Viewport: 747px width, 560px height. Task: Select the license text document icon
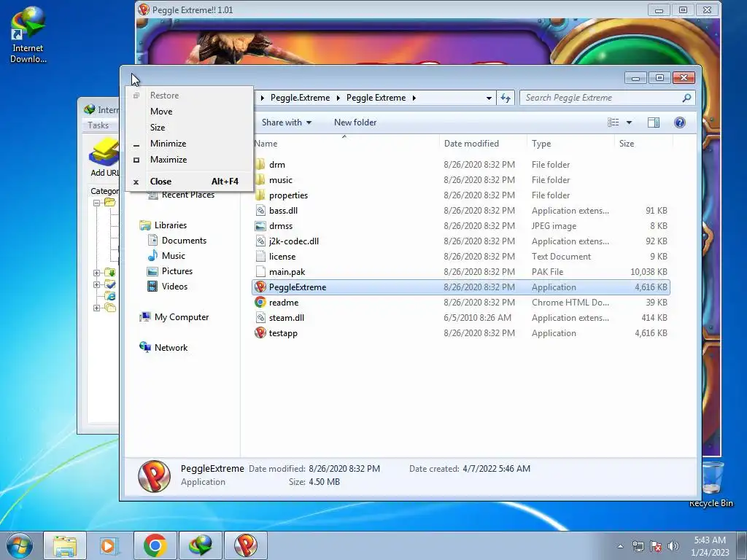point(260,256)
